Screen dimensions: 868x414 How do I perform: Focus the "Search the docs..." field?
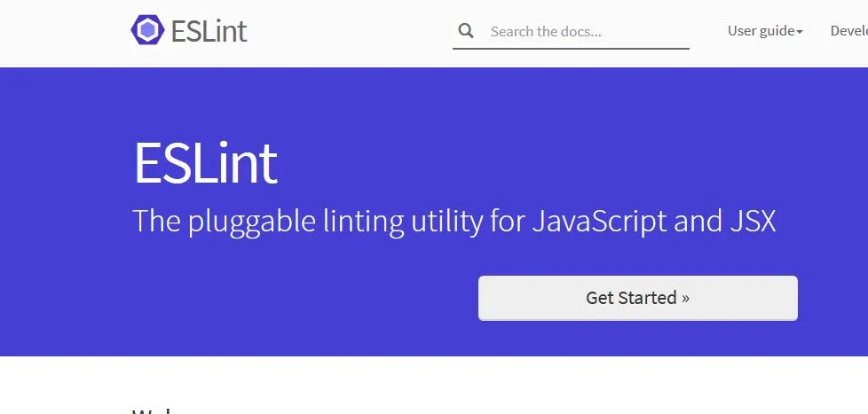tap(571, 32)
